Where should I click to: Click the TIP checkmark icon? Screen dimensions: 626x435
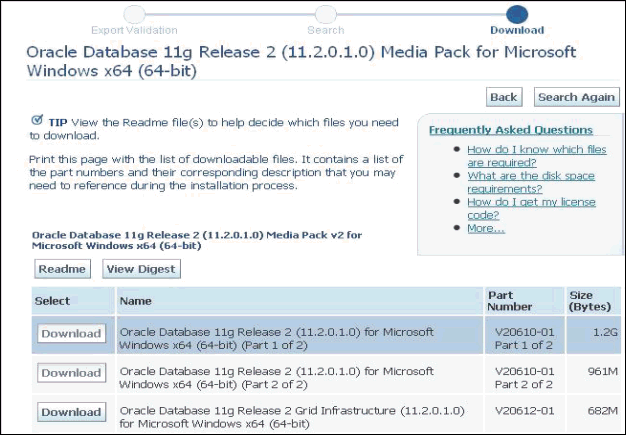click(37, 119)
